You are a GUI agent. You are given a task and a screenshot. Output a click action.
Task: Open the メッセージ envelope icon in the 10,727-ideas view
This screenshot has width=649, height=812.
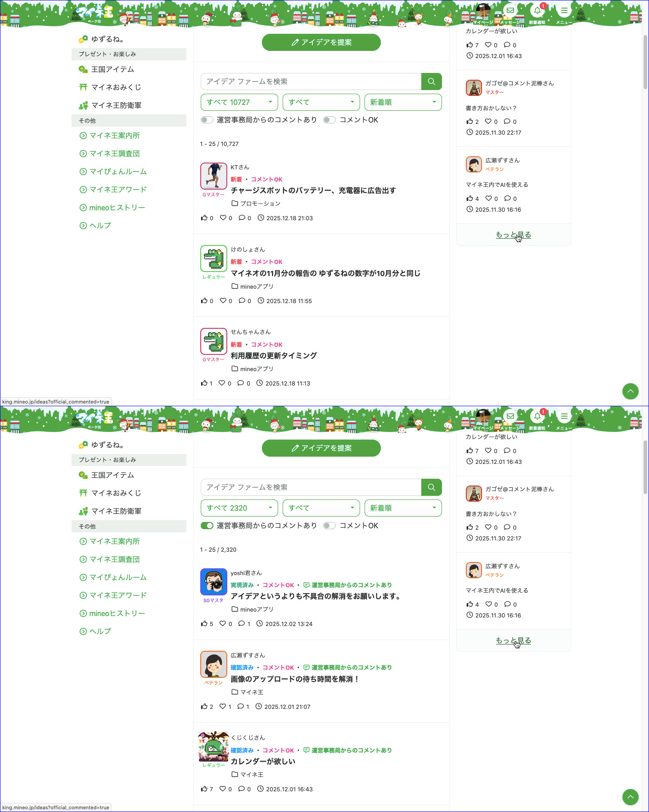(510, 11)
